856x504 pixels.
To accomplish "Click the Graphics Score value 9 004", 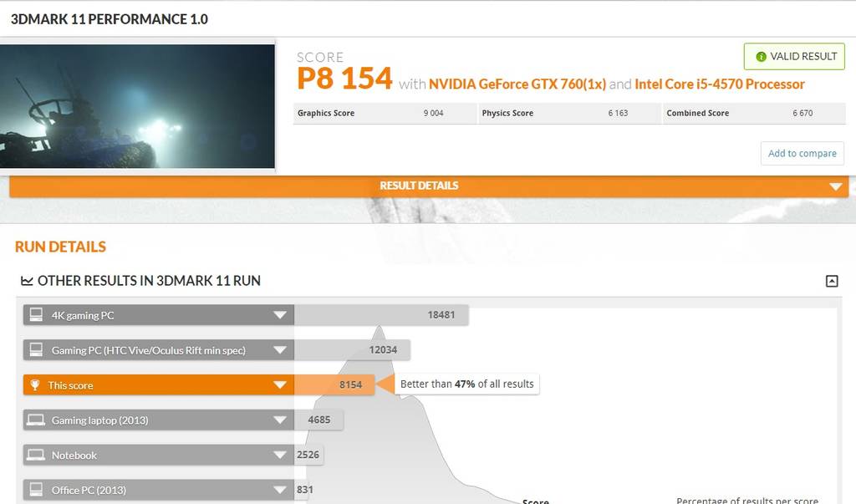I will tap(434, 113).
